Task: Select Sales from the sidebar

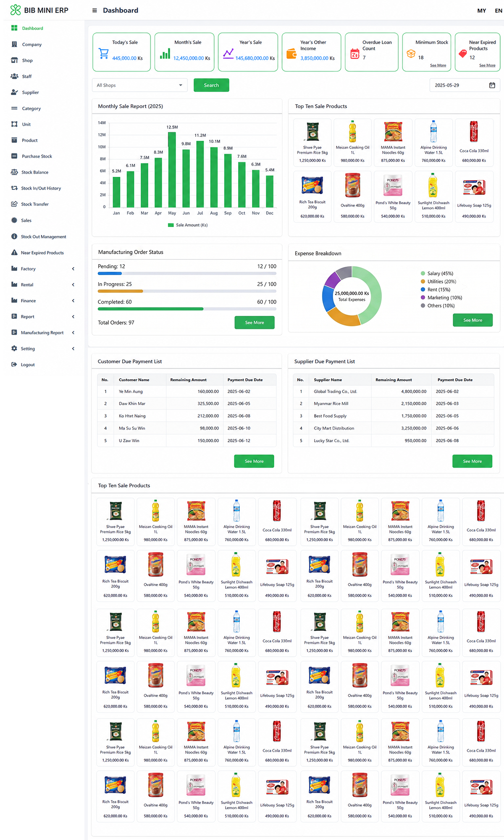Action: [26, 220]
